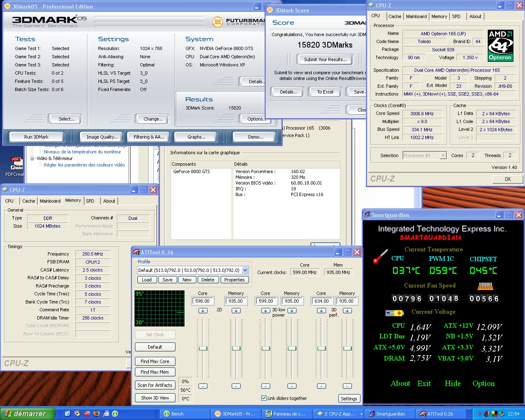Click minus under 3D low power Core slider
Viewport: 525px width, 420px height.
[x=266, y=386]
